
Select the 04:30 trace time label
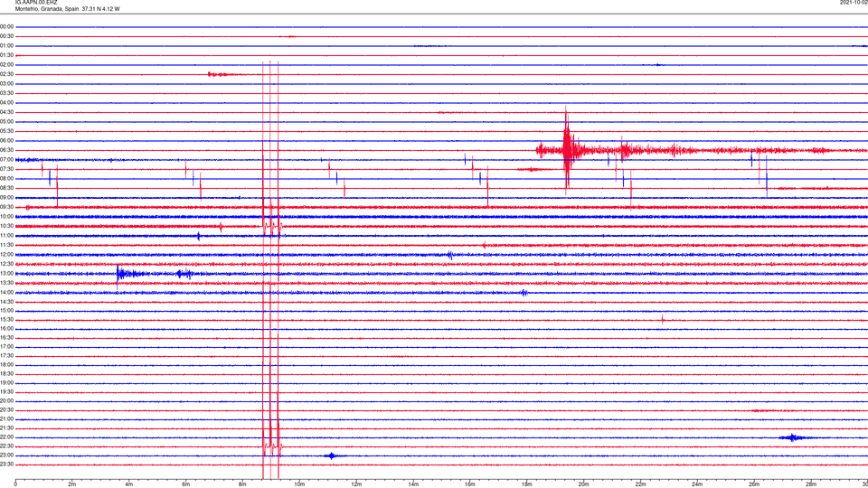click(x=7, y=112)
